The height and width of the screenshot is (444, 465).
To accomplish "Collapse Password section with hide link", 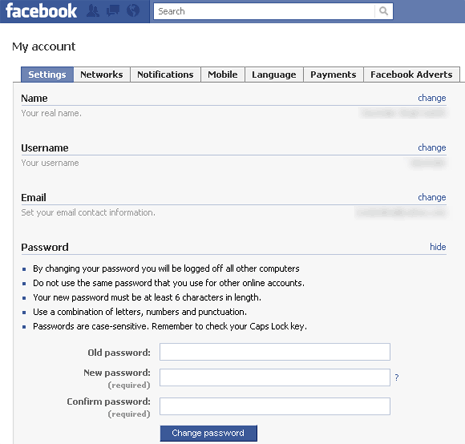I will (x=438, y=247).
